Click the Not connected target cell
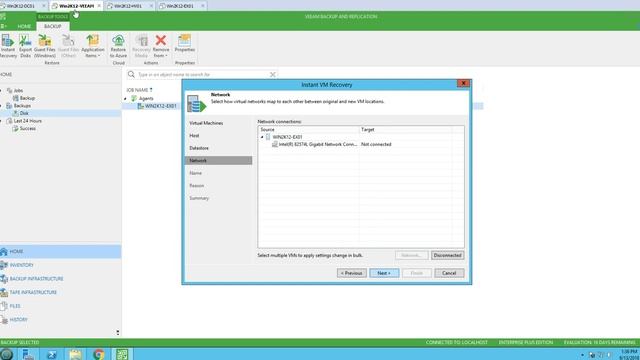Image resolution: width=640 pixels, height=360 pixels. [x=376, y=144]
